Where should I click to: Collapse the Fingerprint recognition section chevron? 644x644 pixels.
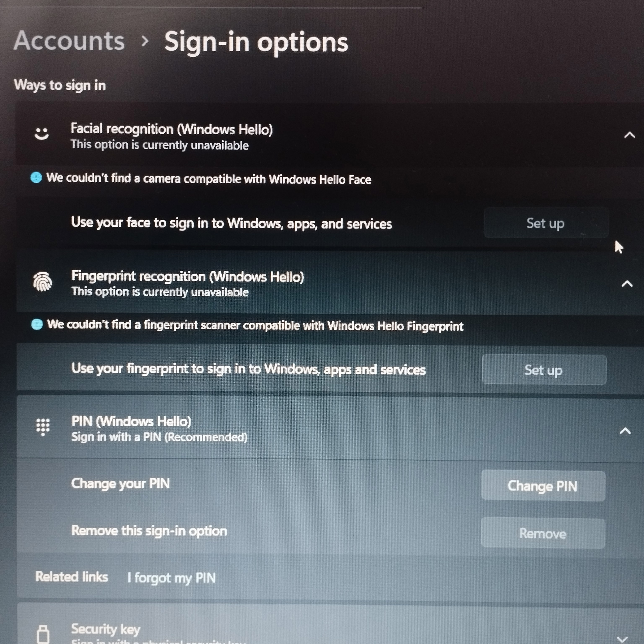627,283
